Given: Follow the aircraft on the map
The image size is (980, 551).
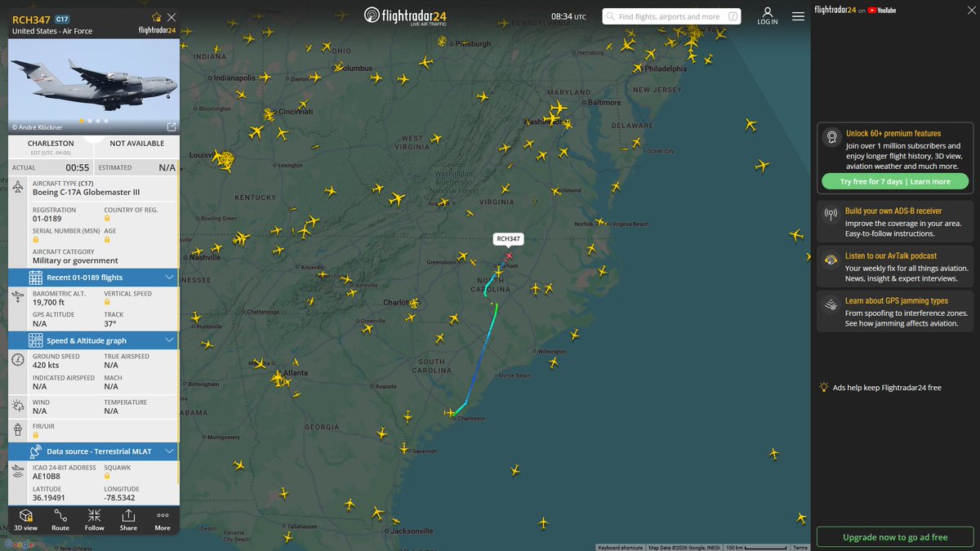Looking at the screenshot, I should (94, 520).
